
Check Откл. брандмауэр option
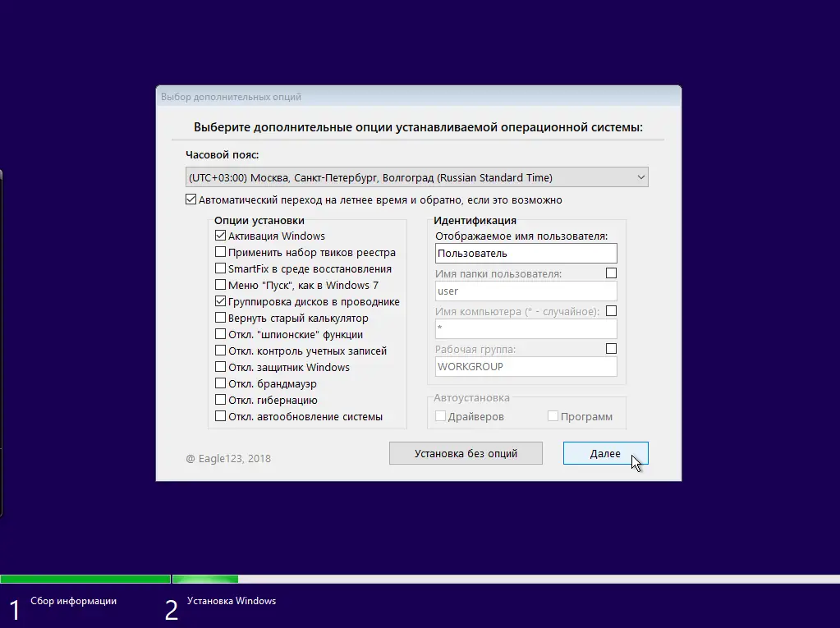click(x=220, y=383)
